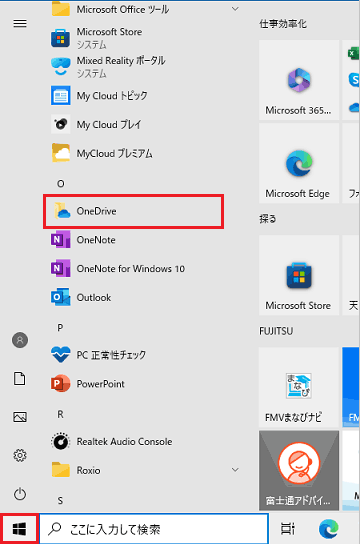Click the ここに入力して検索 search box
The width and height of the screenshot is (360, 544).
(154, 529)
